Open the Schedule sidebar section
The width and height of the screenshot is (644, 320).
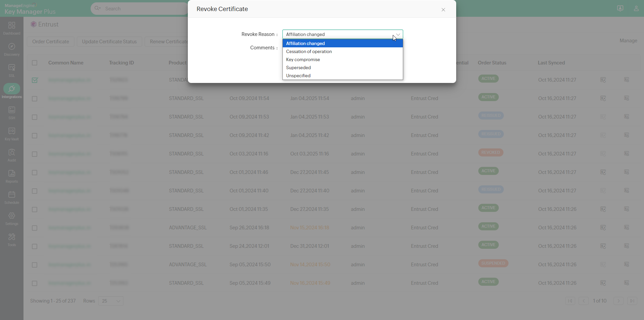point(12,197)
